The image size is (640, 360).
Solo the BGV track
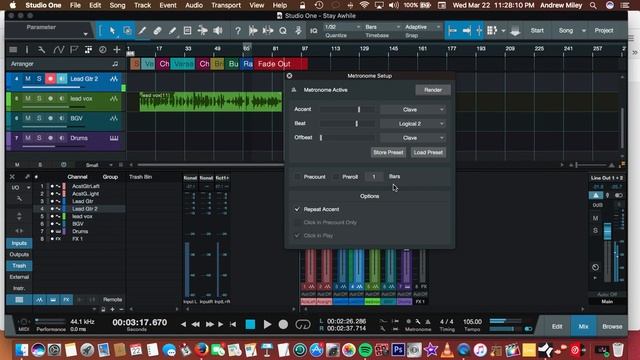(x=39, y=118)
